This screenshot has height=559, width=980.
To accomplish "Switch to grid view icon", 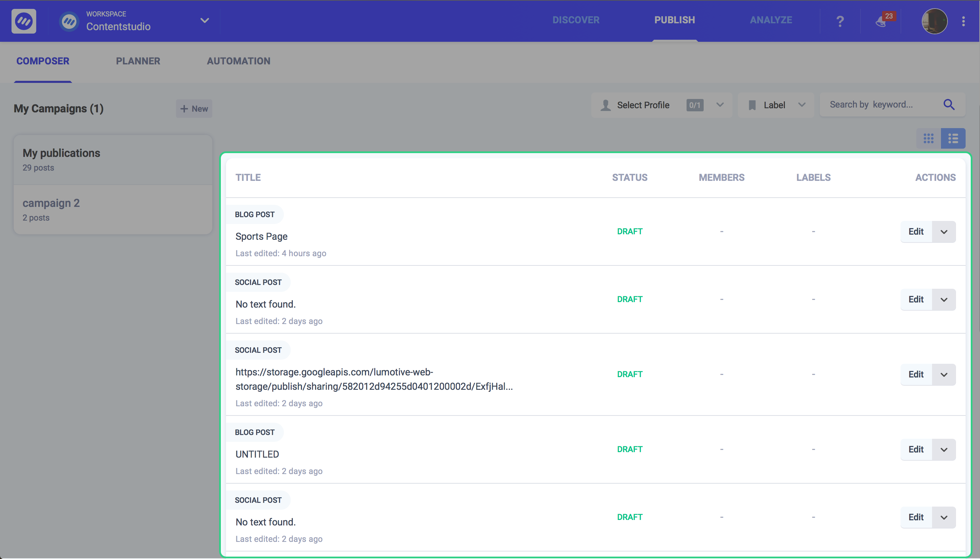I will click(x=929, y=138).
